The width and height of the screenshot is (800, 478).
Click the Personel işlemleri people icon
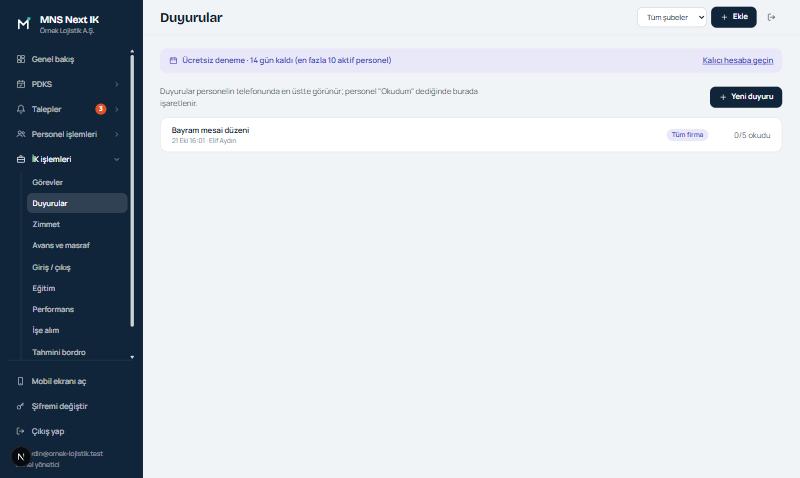coord(21,134)
